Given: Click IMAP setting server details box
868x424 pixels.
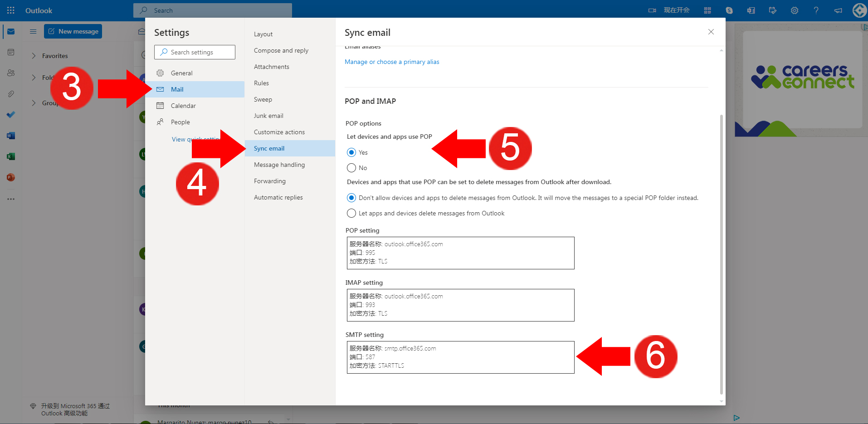Looking at the screenshot, I should pos(460,305).
